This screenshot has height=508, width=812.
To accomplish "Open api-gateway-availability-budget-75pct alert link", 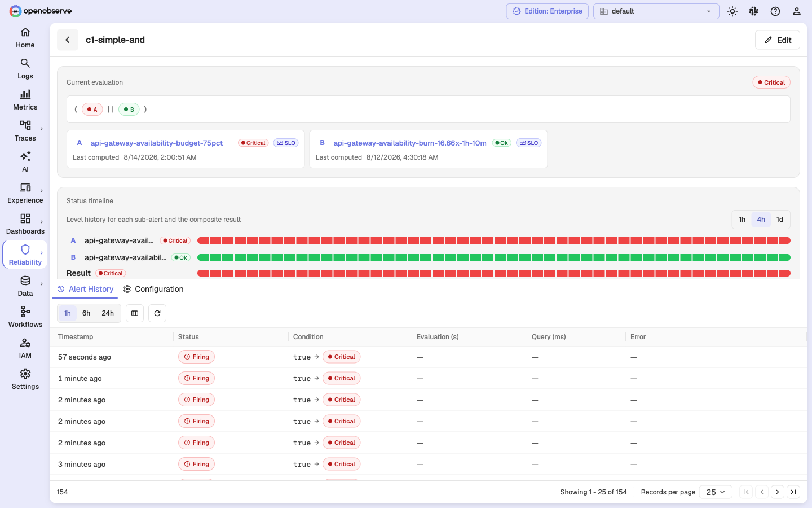I will (x=157, y=143).
